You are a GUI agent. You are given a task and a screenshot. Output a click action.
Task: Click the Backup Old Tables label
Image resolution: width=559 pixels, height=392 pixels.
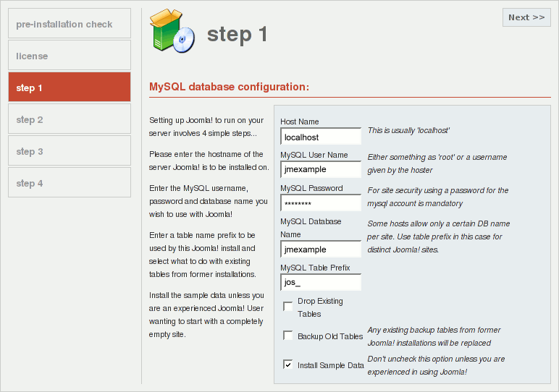[330, 336]
